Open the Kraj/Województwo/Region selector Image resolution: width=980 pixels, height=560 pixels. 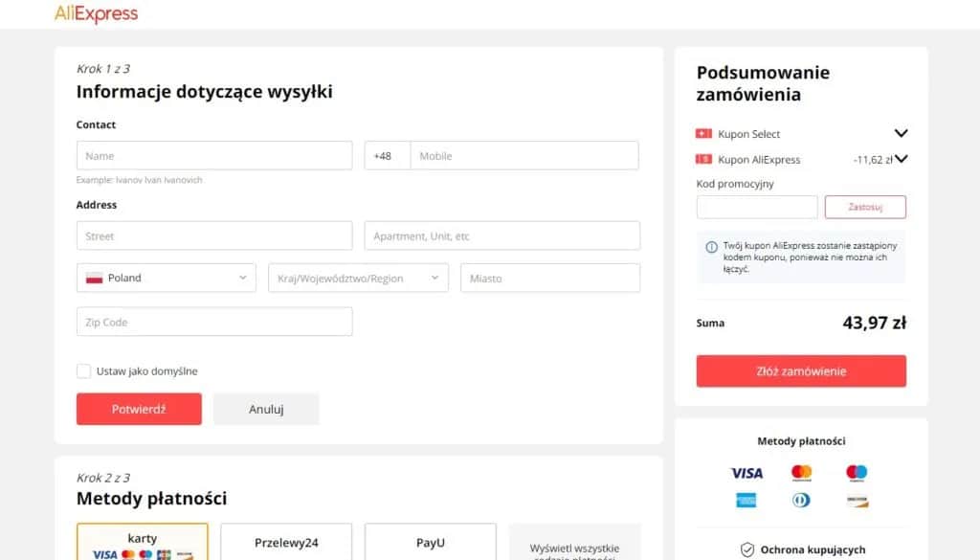357,278
